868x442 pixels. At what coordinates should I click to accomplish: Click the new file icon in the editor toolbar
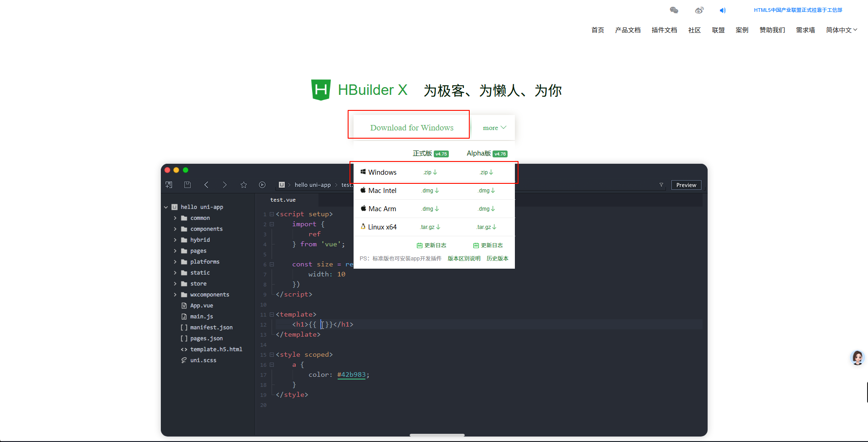coord(169,185)
